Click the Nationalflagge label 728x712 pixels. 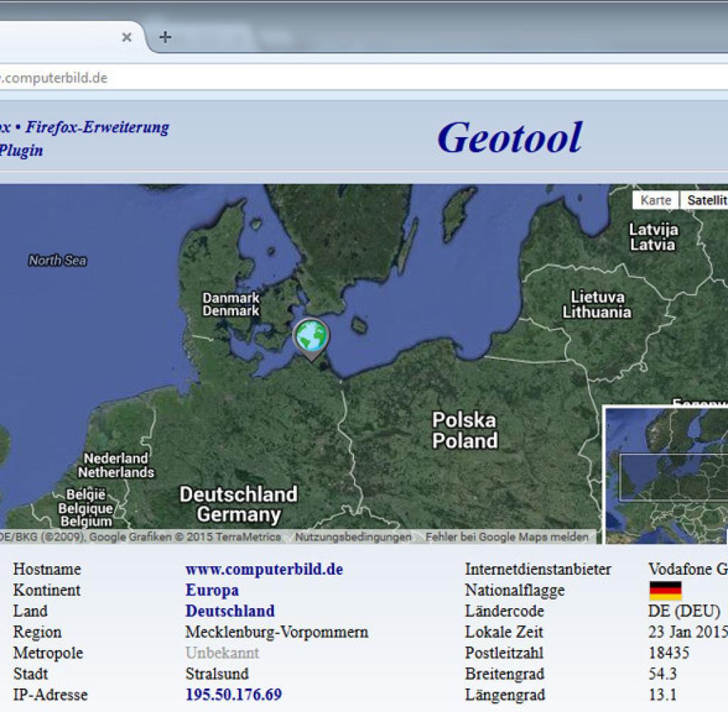pyautogui.click(x=515, y=590)
